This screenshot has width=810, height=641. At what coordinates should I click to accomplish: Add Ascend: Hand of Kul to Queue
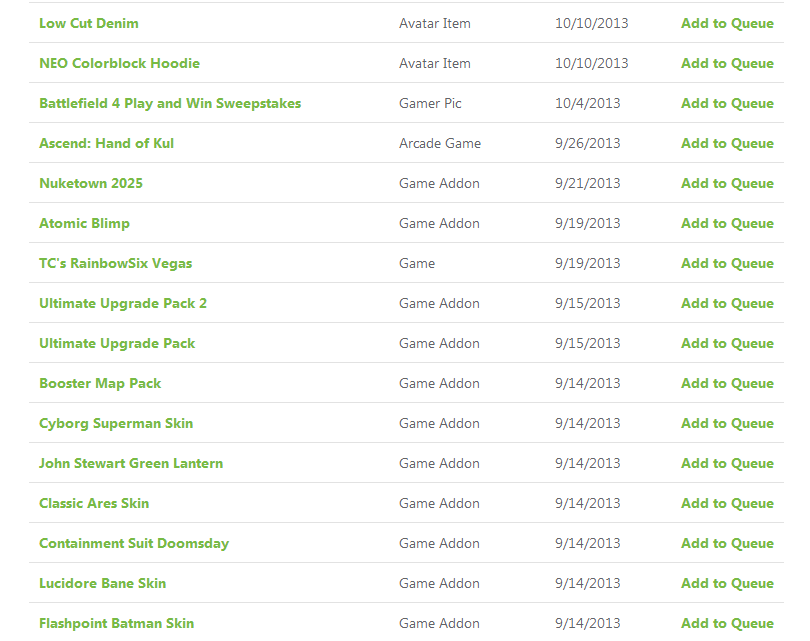(727, 143)
